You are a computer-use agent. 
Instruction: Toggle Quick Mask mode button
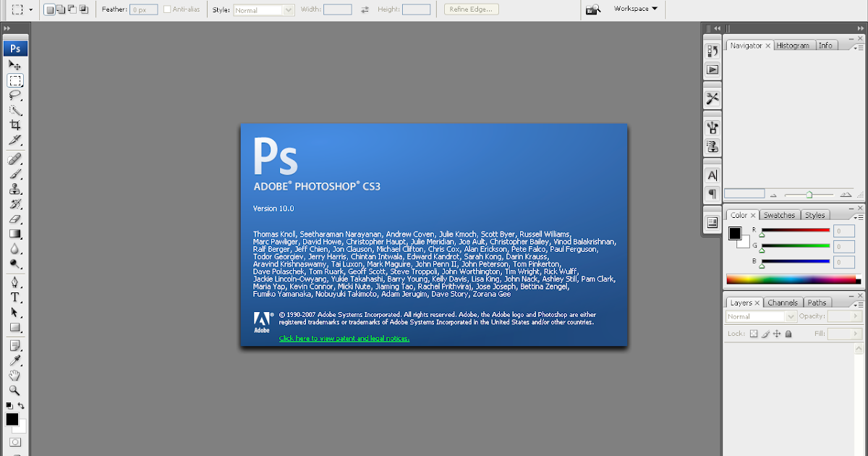(15, 442)
